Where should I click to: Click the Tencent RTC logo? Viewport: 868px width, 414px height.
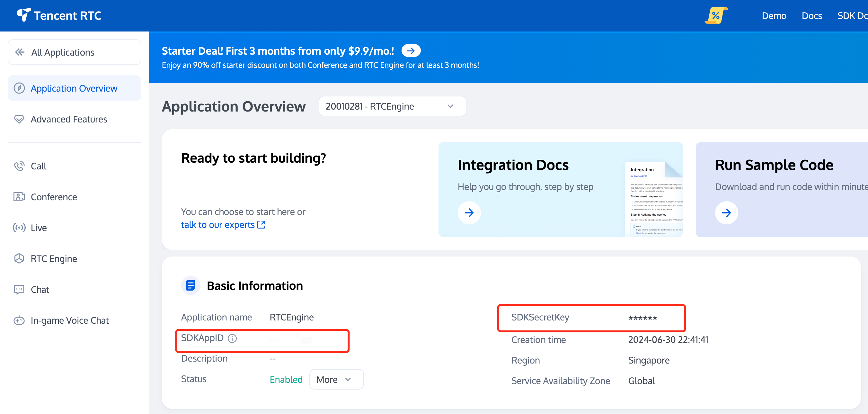[59, 15]
